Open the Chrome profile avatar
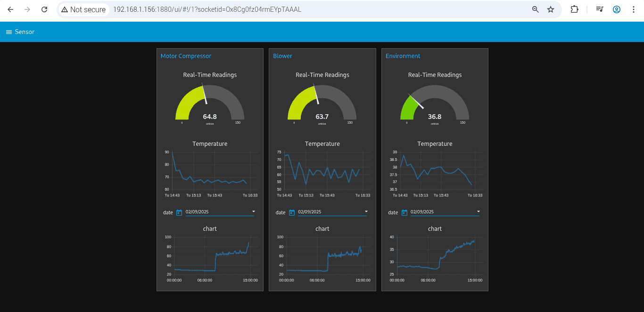644x312 pixels. click(x=616, y=9)
